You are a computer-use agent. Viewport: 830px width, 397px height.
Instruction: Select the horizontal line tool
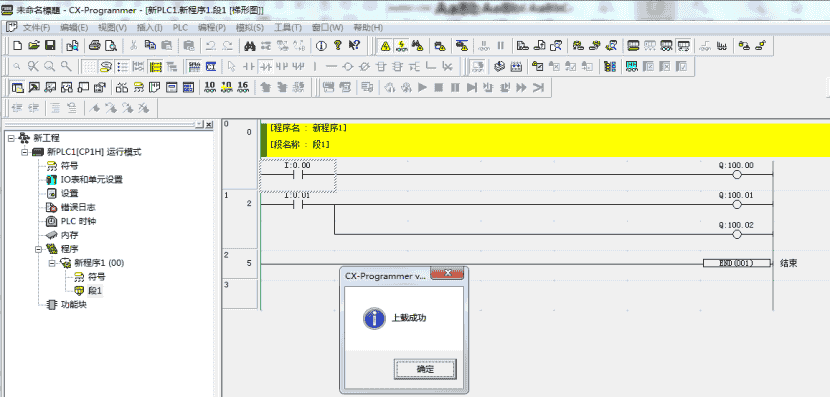coord(331,66)
